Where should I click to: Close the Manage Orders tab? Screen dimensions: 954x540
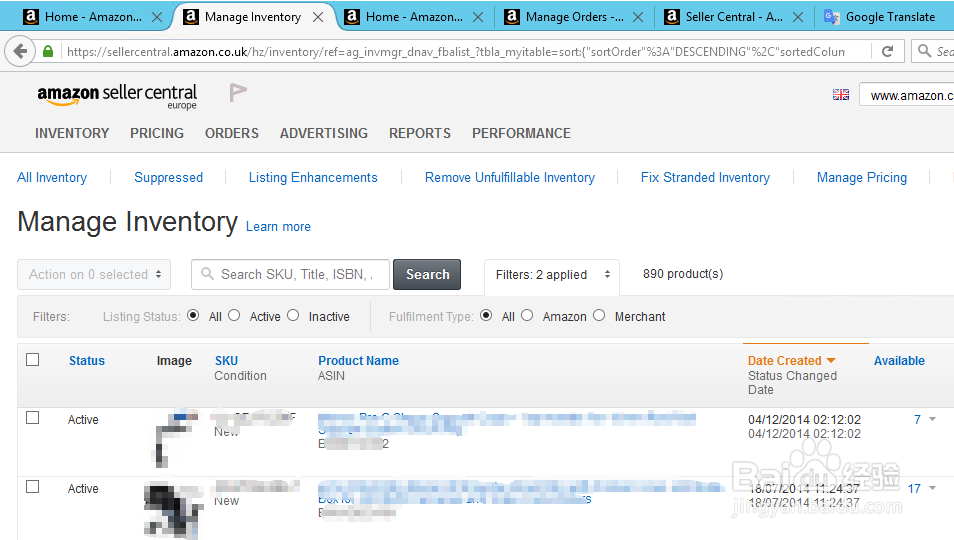(638, 17)
